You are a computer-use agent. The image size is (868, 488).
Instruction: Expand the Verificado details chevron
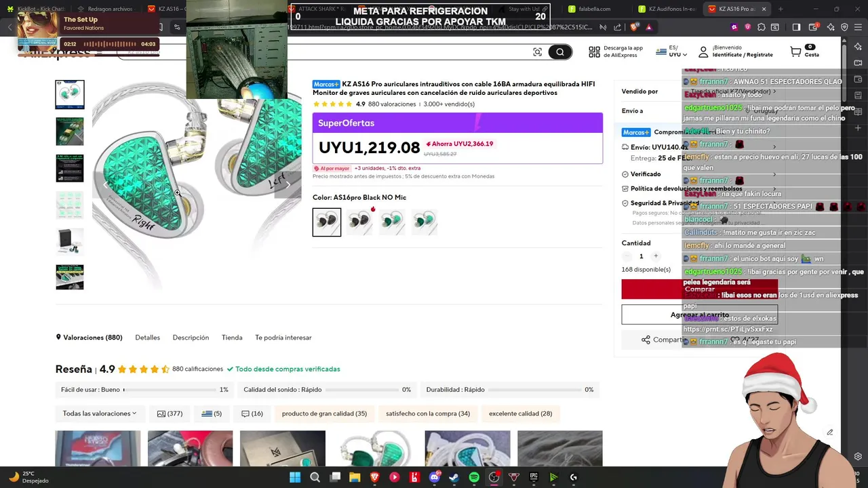click(x=774, y=174)
